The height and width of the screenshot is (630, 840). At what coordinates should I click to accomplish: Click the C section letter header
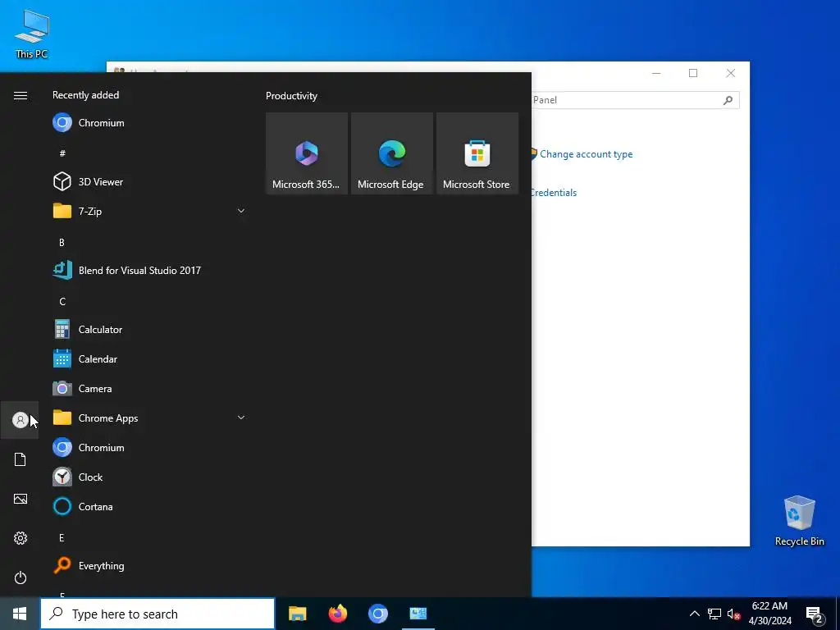(x=62, y=301)
